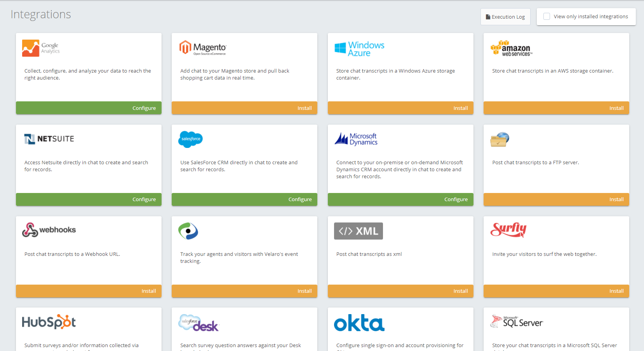Install the Surfly integration
Viewport: 644px width, 351px height.
(556, 291)
